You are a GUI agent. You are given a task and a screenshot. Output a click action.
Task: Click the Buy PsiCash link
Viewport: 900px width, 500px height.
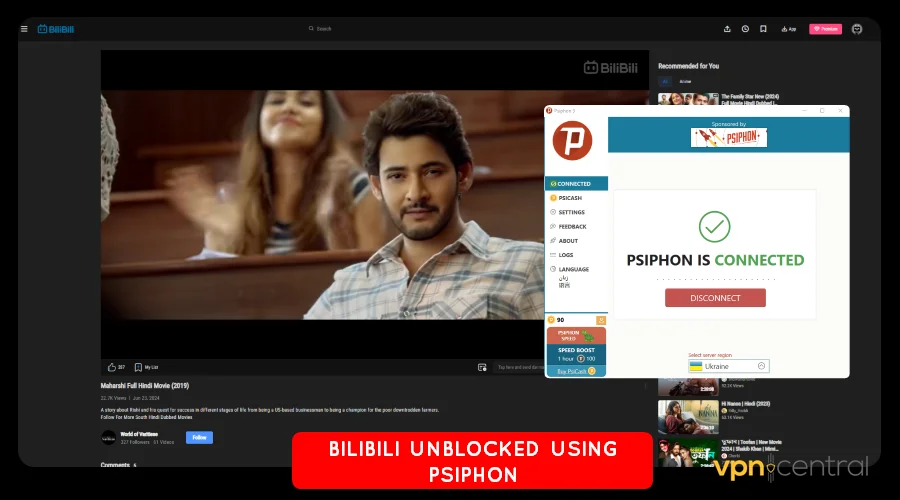pyautogui.click(x=576, y=371)
